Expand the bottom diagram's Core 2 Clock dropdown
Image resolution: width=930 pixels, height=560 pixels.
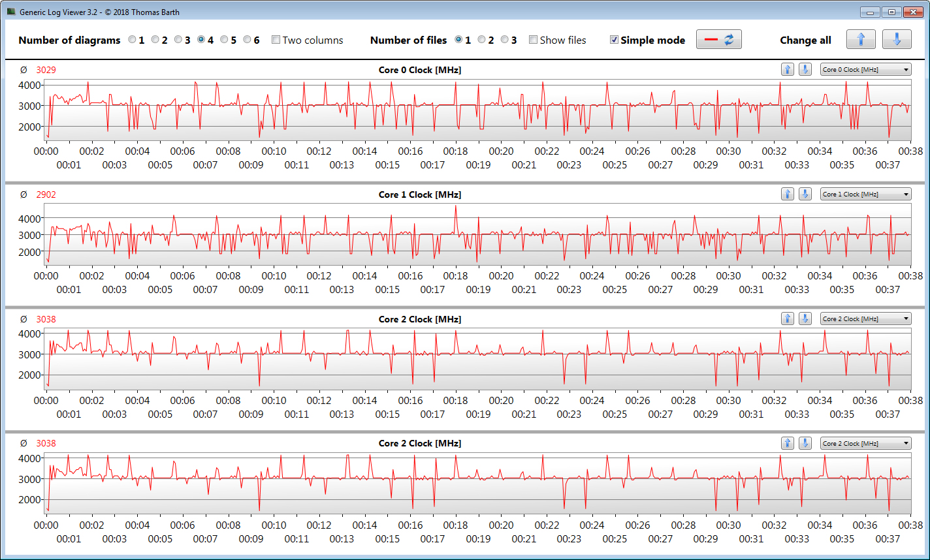(865, 443)
